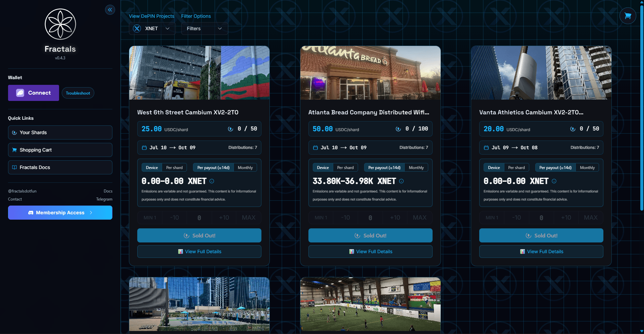
Task: Click the shard icon on the Vanta Athletics card
Action: 573,129
